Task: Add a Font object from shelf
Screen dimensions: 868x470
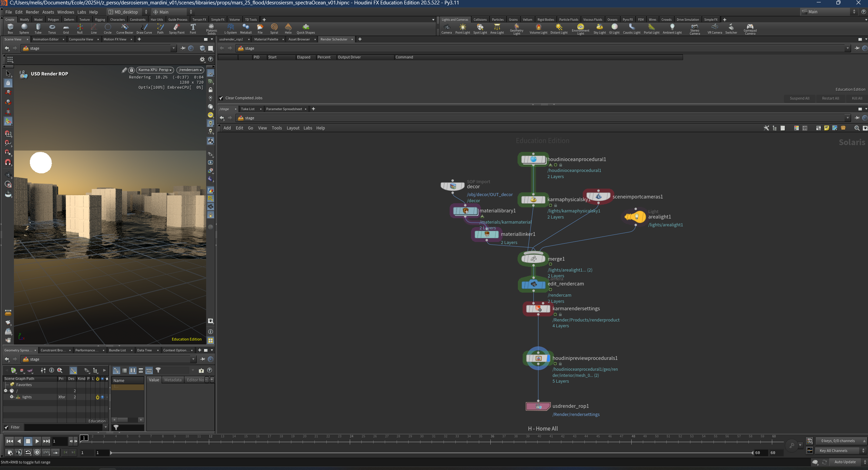Action: pyautogui.click(x=193, y=29)
